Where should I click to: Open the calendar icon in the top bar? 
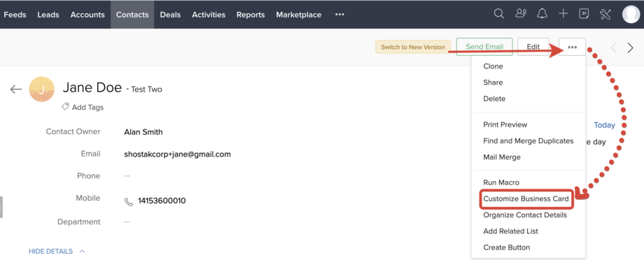(584, 14)
